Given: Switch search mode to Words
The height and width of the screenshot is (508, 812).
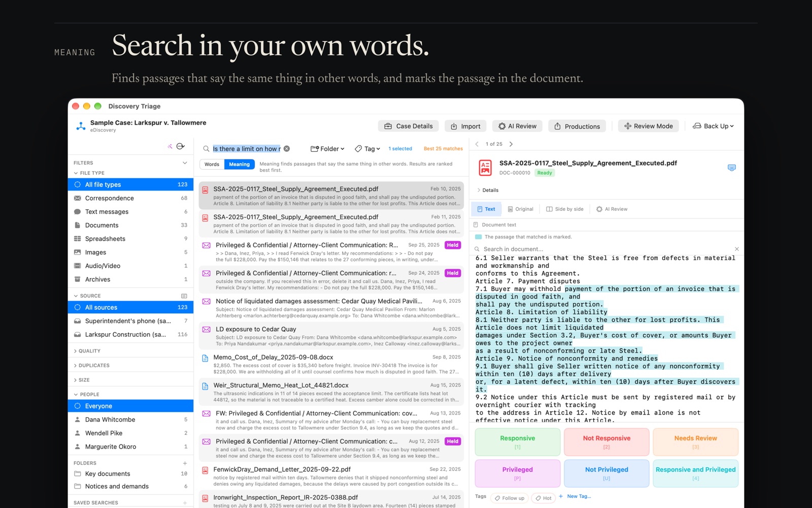Looking at the screenshot, I should [212, 164].
